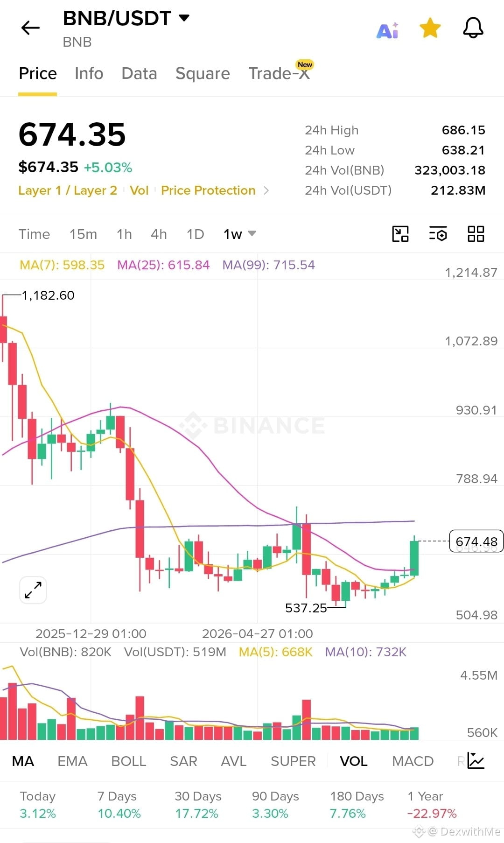This screenshot has width=504, height=843.
Task: Open price alerts bell icon
Action: tap(473, 28)
